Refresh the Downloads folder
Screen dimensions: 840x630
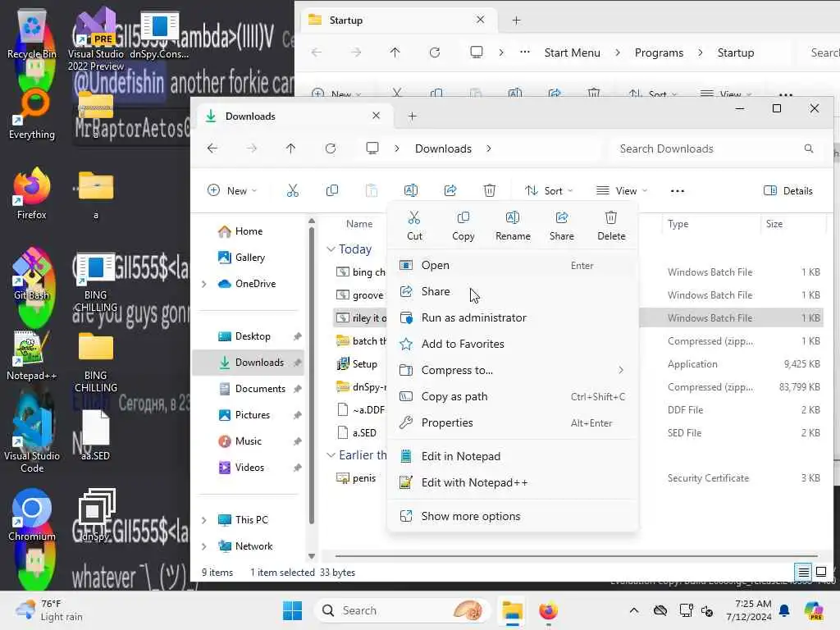click(x=331, y=148)
